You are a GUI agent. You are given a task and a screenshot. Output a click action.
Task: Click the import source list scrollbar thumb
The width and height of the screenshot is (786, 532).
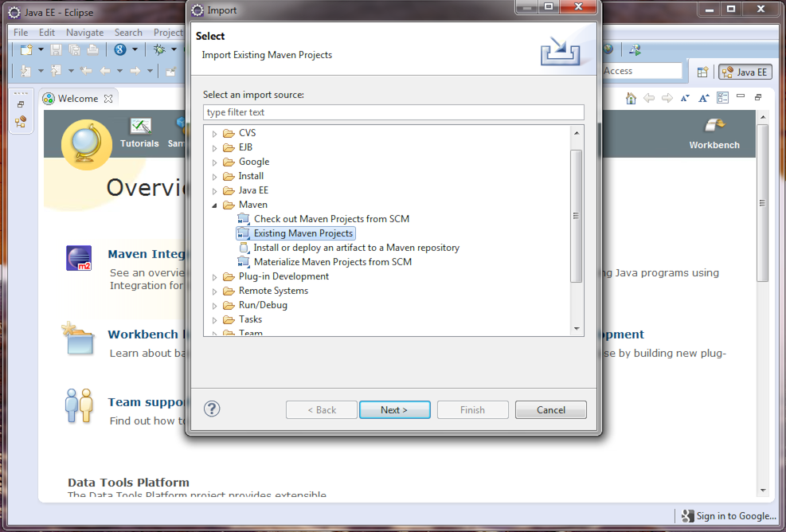coord(577,216)
